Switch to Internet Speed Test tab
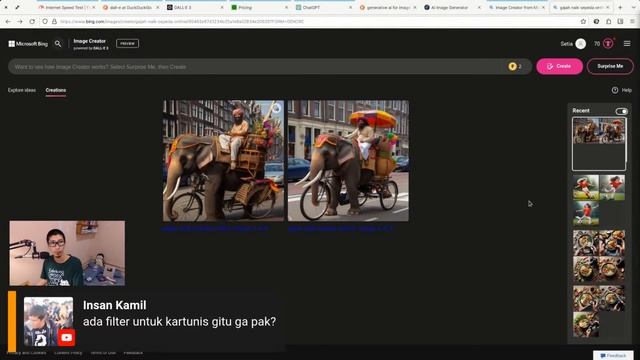Image resolution: width=640 pixels, height=360 pixels. click(67, 7)
